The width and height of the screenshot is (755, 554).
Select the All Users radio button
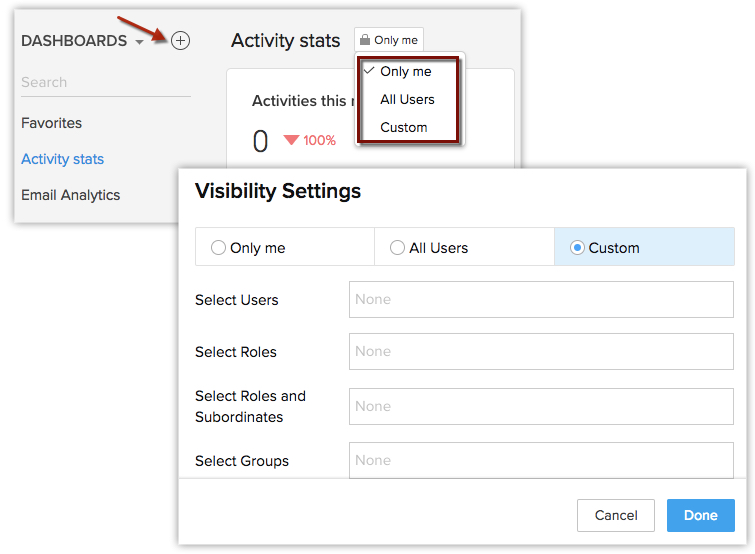pos(397,248)
